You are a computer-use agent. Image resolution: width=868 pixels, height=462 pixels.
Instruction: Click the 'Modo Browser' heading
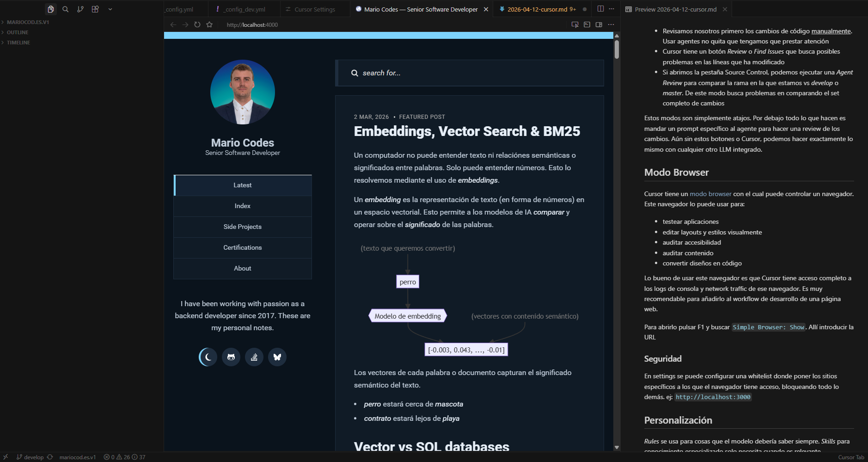(x=676, y=172)
